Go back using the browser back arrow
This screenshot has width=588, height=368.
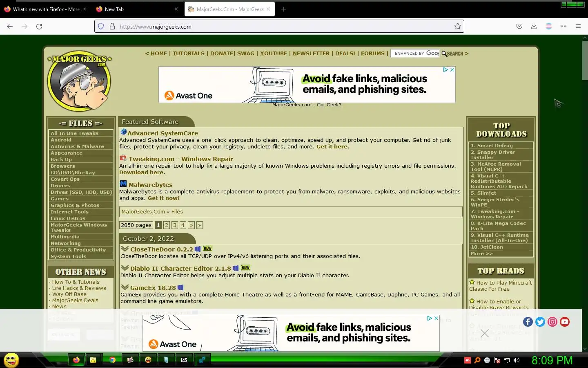[10, 26]
